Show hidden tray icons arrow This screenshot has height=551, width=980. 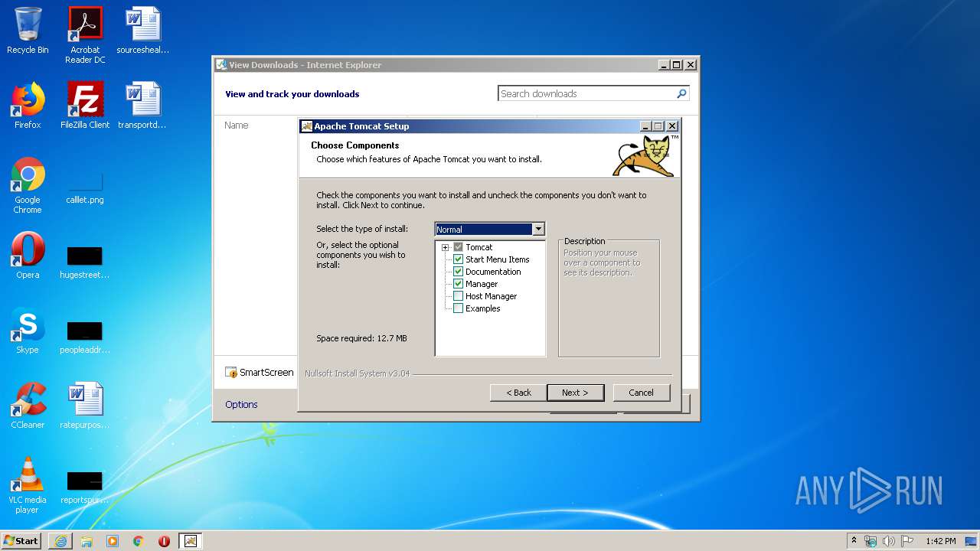click(x=854, y=540)
